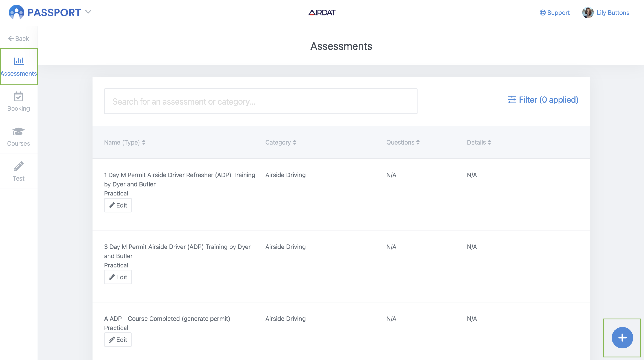Open the Lily Buttons user menu
This screenshot has width=644, height=360.
pyautogui.click(x=613, y=12)
